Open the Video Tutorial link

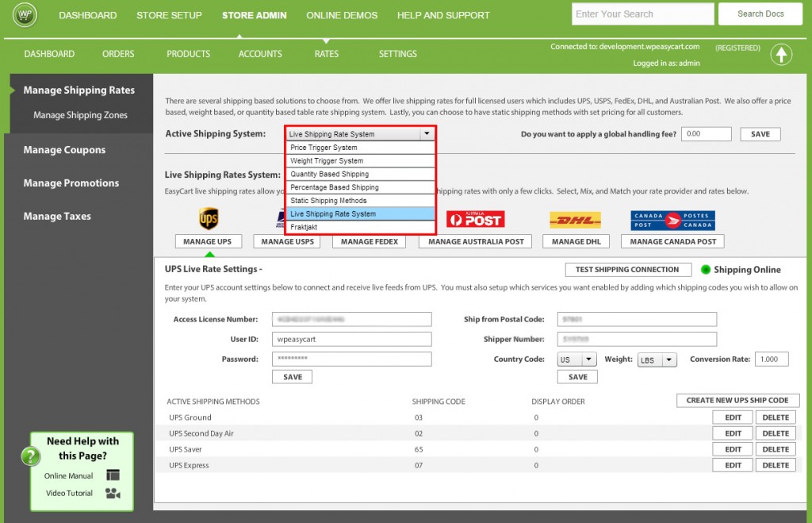69,493
